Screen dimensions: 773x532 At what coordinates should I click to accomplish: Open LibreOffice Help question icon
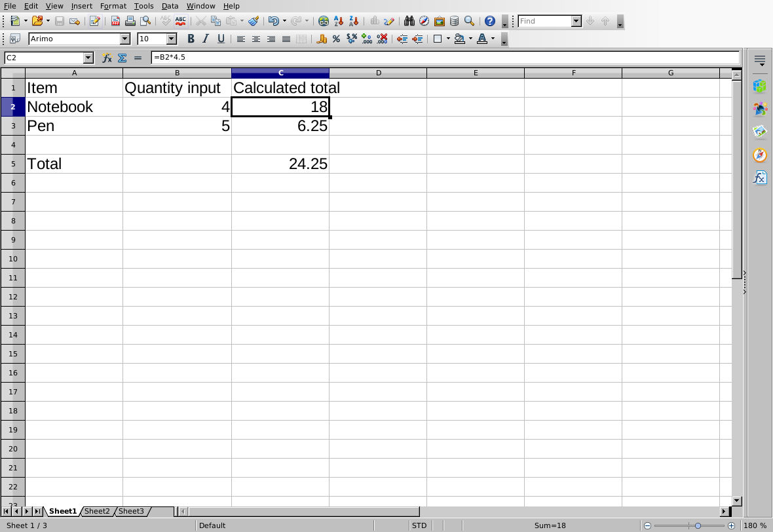(x=489, y=21)
